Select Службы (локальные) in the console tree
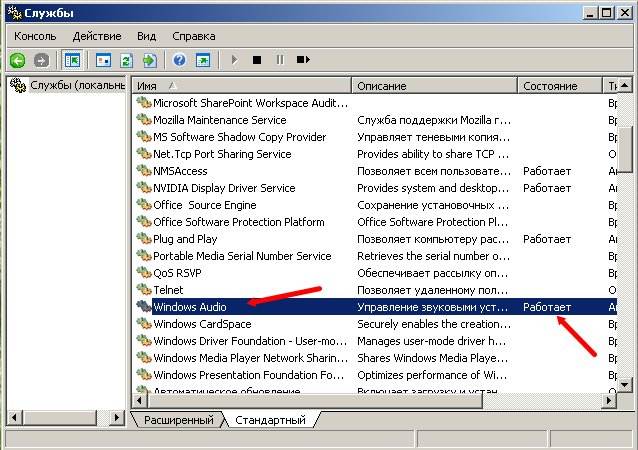638x450 pixels. point(68,86)
